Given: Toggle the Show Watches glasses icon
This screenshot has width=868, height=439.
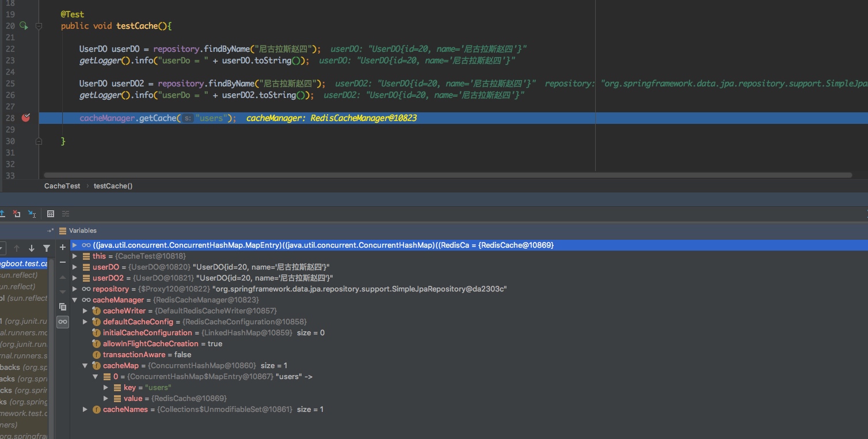Looking at the screenshot, I should point(63,321).
